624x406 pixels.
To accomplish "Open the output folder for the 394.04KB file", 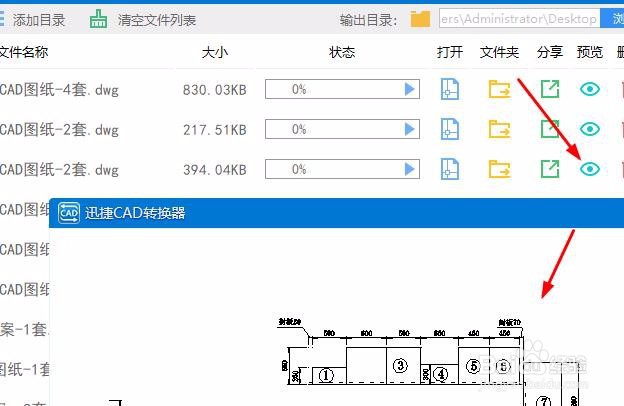I will (499, 169).
